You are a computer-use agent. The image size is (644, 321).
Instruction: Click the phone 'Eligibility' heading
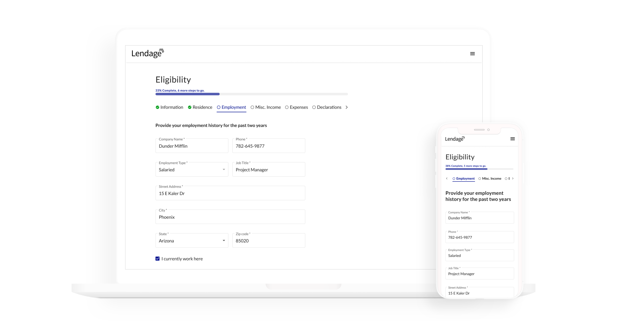[x=460, y=157]
